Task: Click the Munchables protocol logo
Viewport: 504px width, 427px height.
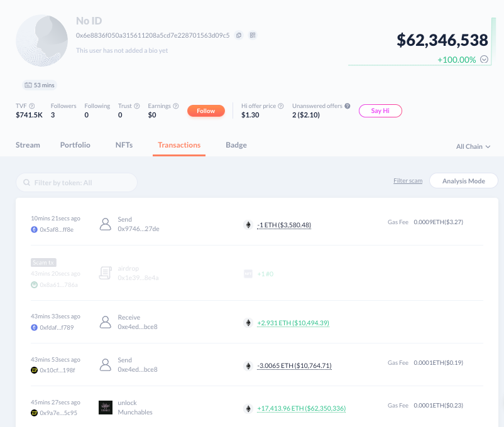Action: coord(106,408)
